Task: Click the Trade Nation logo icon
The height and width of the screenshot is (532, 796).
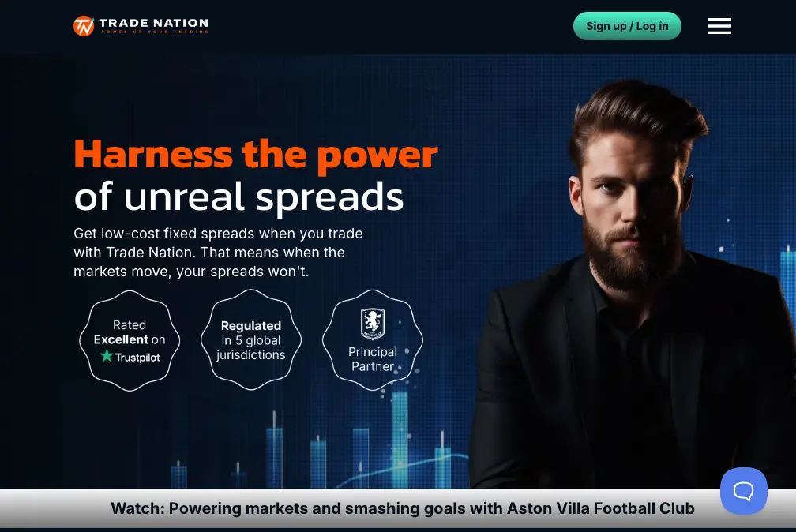Action: (x=84, y=26)
